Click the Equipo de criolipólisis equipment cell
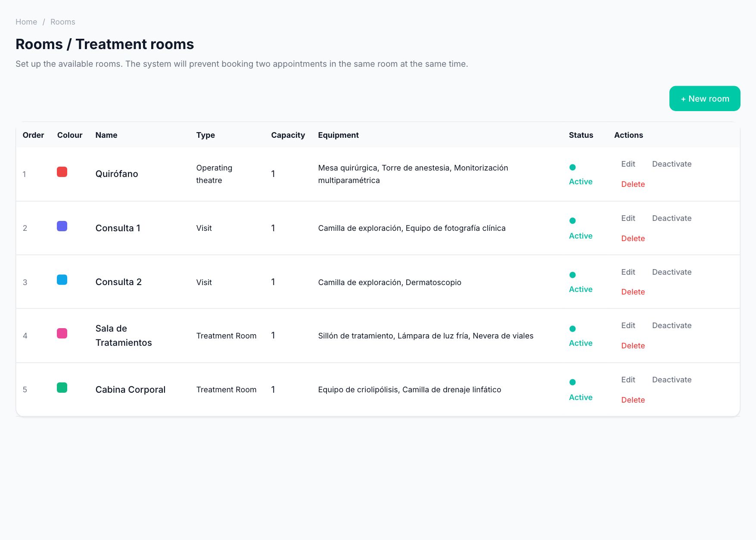Image resolution: width=756 pixels, height=540 pixels. pyautogui.click(x=410, y=390)
